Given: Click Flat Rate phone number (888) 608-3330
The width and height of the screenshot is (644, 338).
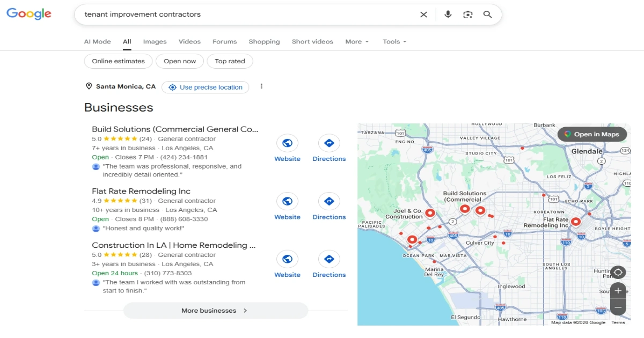Looking at the screenshot, I should tap(184, 219).
